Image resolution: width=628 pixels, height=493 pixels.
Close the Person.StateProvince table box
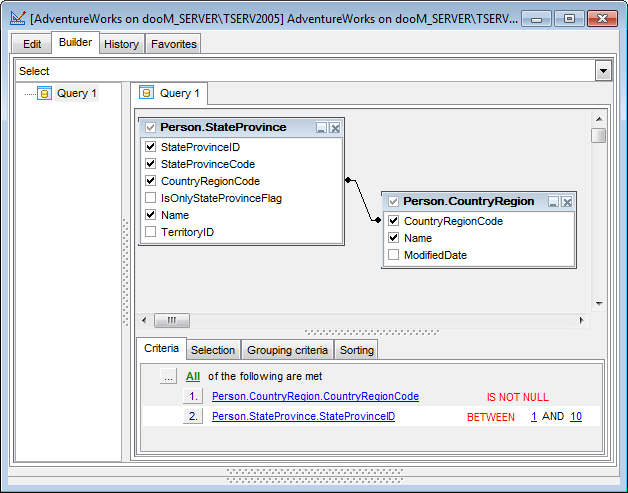click(x=335, y=128)
